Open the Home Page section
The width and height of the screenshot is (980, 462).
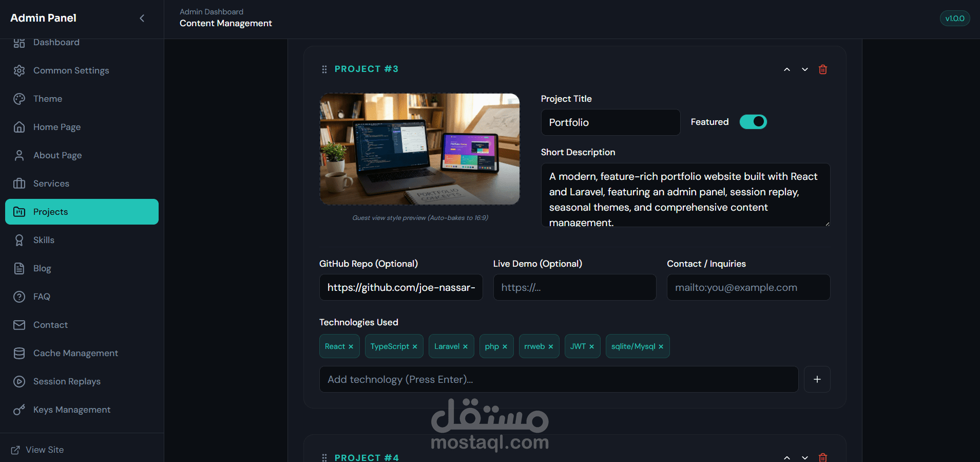[x=82, y=127]
